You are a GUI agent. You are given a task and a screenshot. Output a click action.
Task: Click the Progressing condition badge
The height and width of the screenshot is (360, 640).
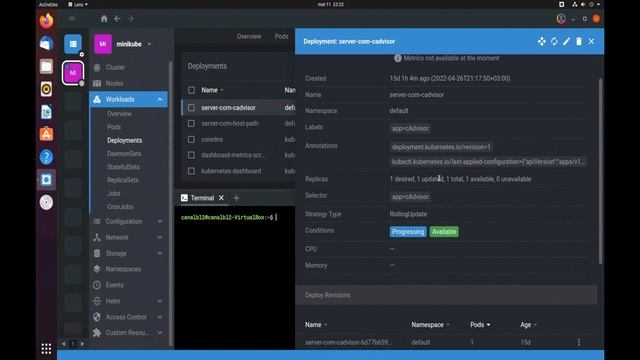[408, 232]
